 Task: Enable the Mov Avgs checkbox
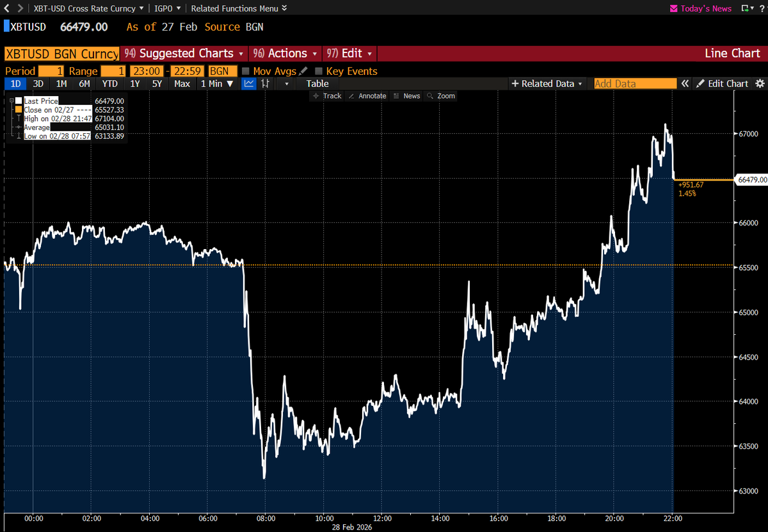[x=246, y=71]
